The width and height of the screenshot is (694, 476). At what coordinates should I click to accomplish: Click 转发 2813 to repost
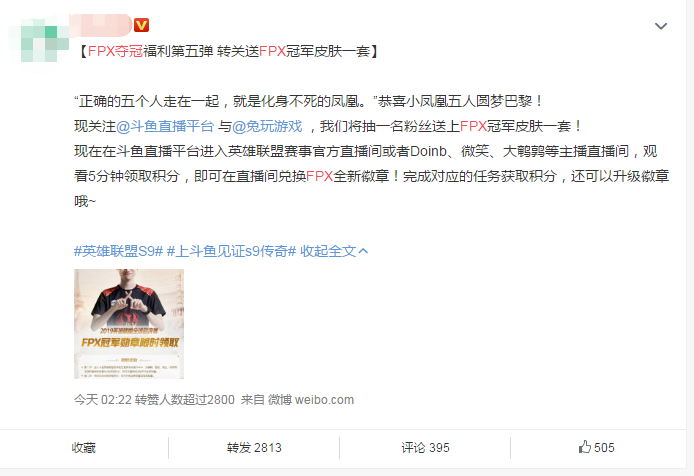click(x=254, y=448)
